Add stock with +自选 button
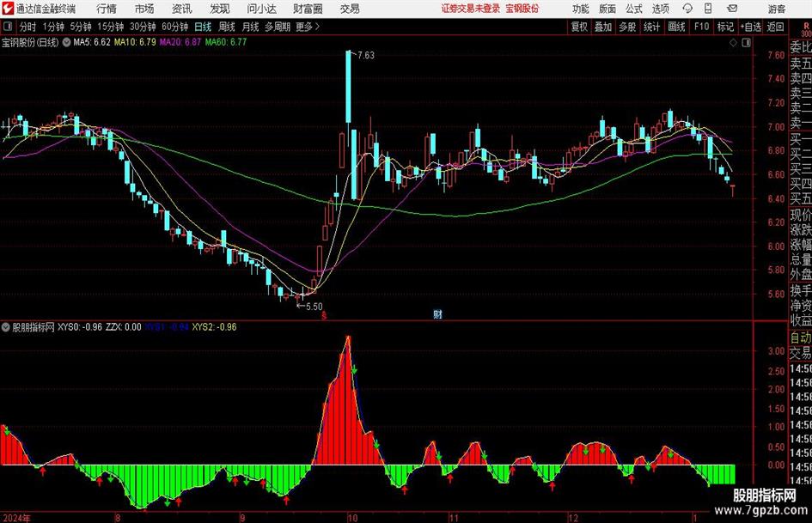 click(750, 27)
